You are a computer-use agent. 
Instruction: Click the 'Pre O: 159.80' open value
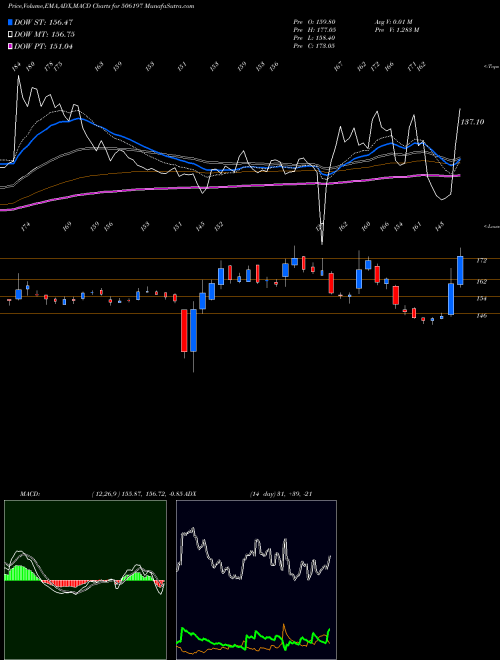[x=314, y=22]
